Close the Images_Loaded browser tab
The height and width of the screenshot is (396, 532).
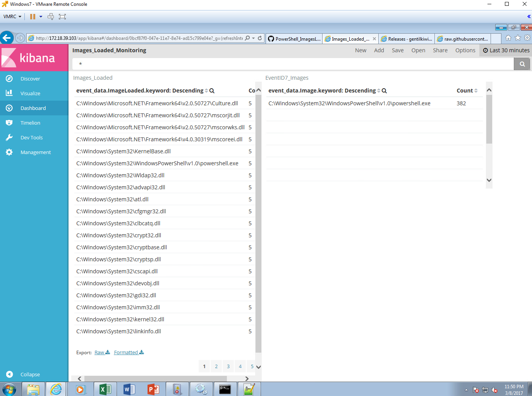(374, 39)
